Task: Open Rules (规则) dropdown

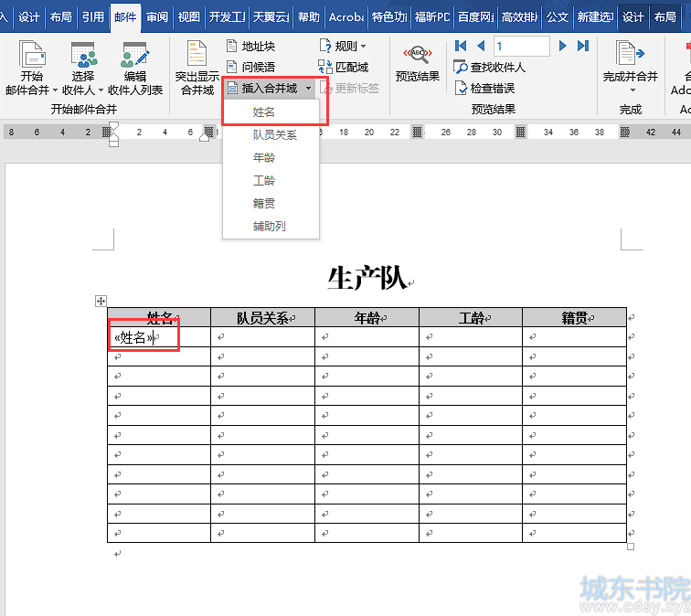Action: point(344,46)
